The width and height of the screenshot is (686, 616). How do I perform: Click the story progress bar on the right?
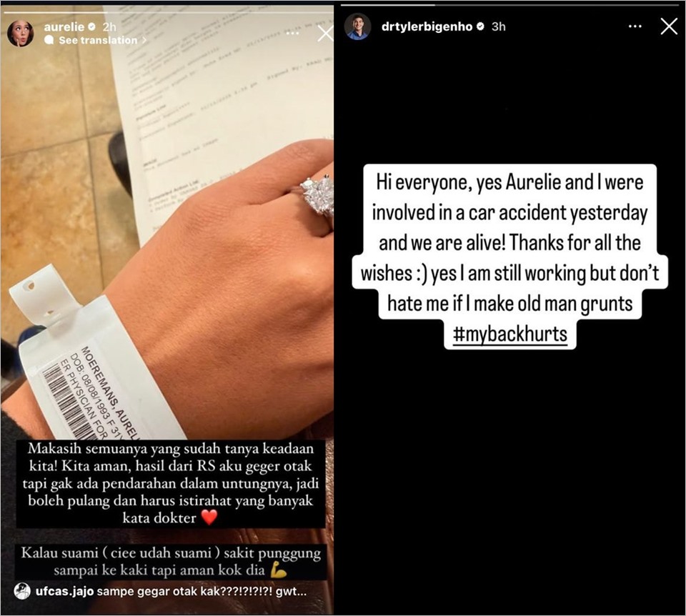509,5
